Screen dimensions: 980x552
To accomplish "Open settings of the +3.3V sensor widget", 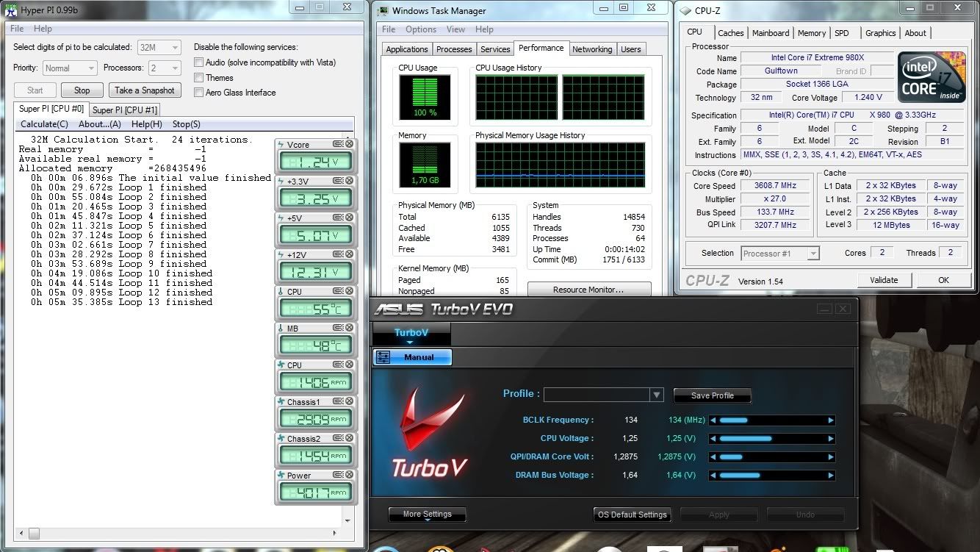I will [337, 181].
